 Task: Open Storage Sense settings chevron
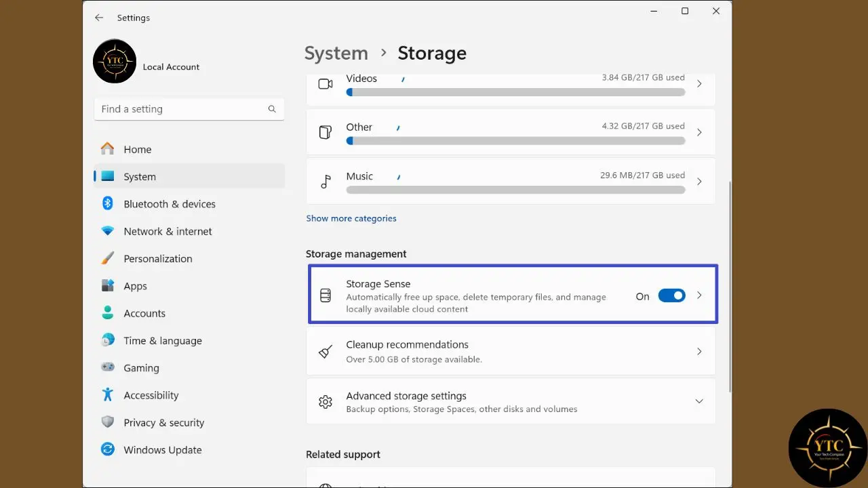click(x=699, y=296)
